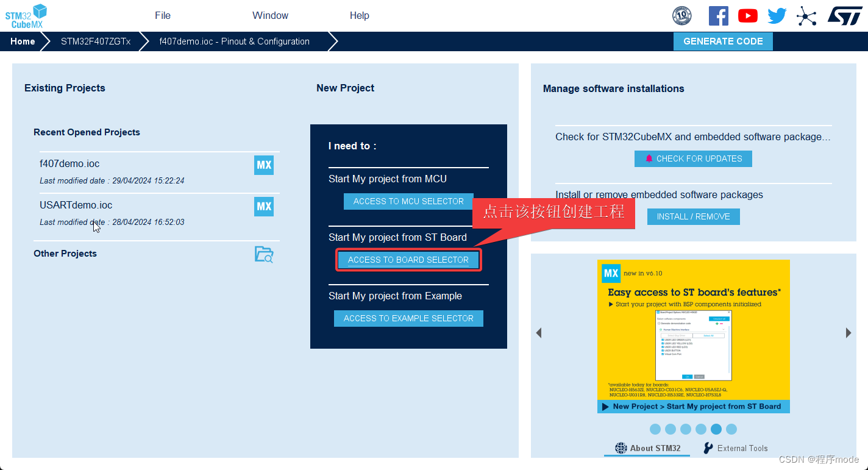This screenshot has height=470, width=868.
Task: Click INSTALL / REMOVE button
Action: [x=693, y=216]
